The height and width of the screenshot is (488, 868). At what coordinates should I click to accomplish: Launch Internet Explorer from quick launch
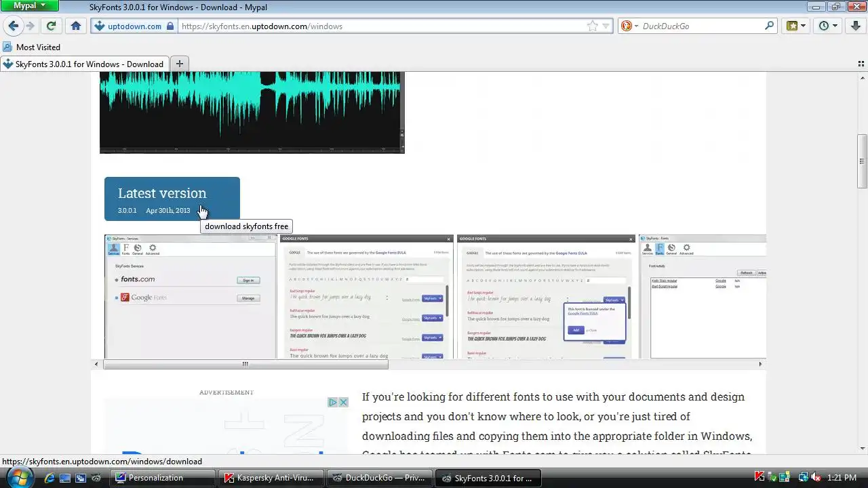(50, 478)
